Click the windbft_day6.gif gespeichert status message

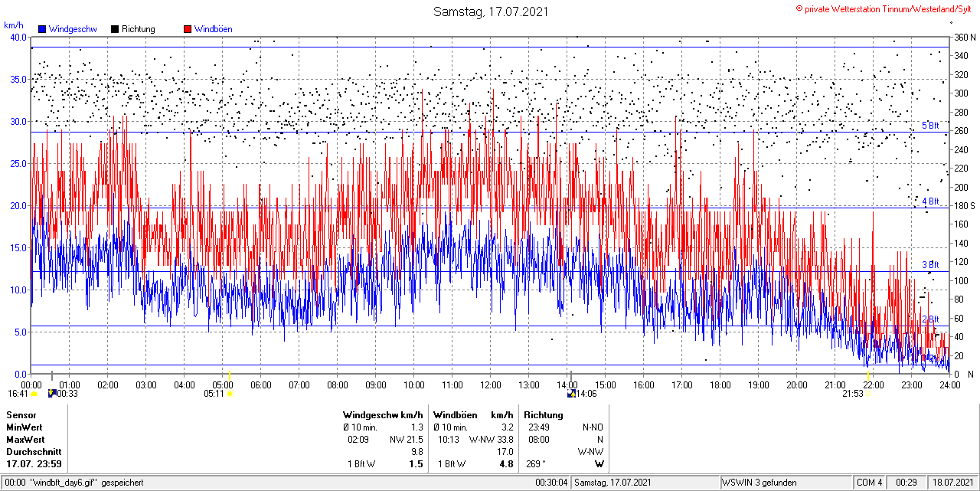coord(87,483)
